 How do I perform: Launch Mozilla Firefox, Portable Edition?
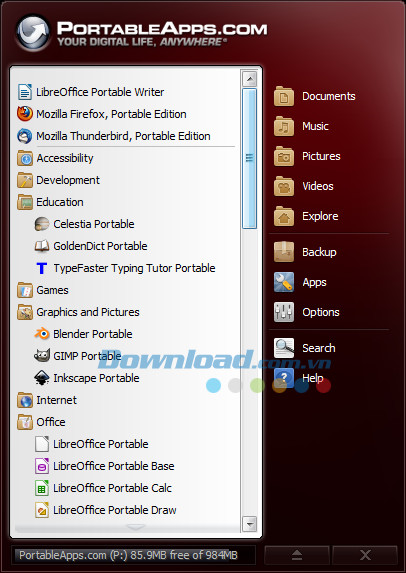coord(102,114)
